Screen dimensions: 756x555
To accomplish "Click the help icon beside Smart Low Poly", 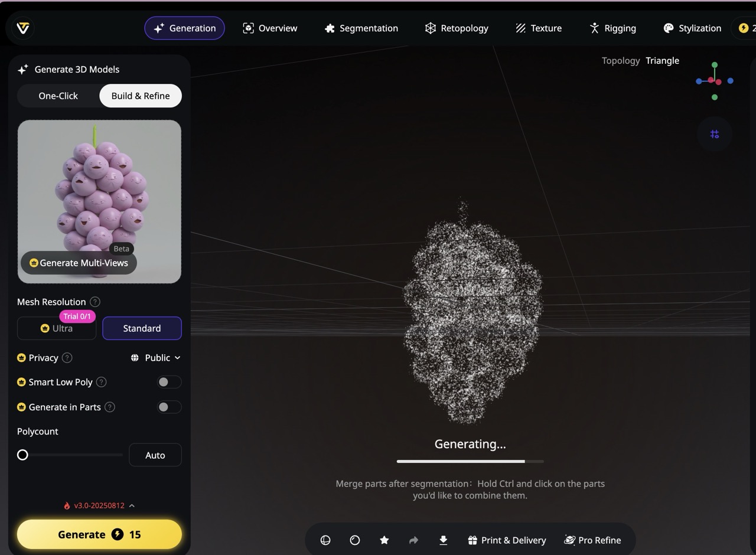I will [x=102, y=382].
